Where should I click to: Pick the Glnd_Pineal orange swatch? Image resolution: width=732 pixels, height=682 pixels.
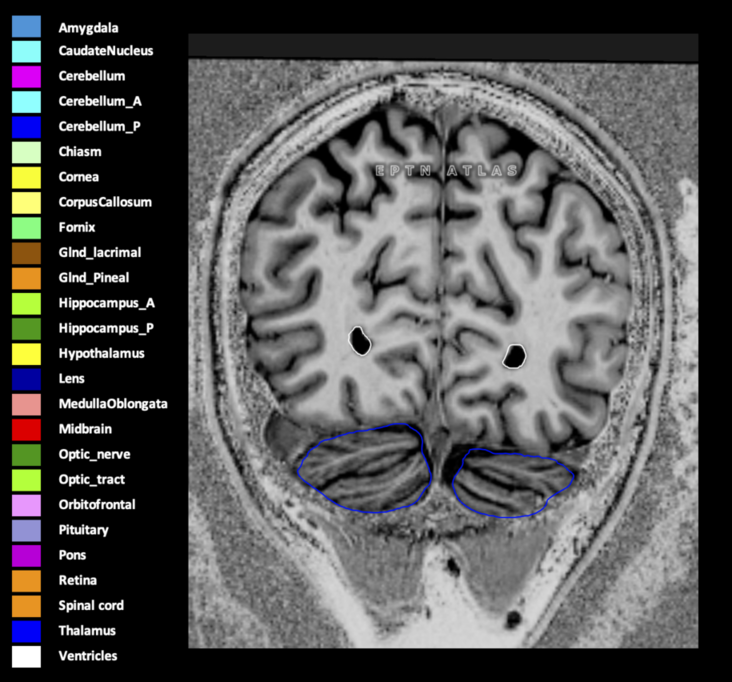(26, 279)
